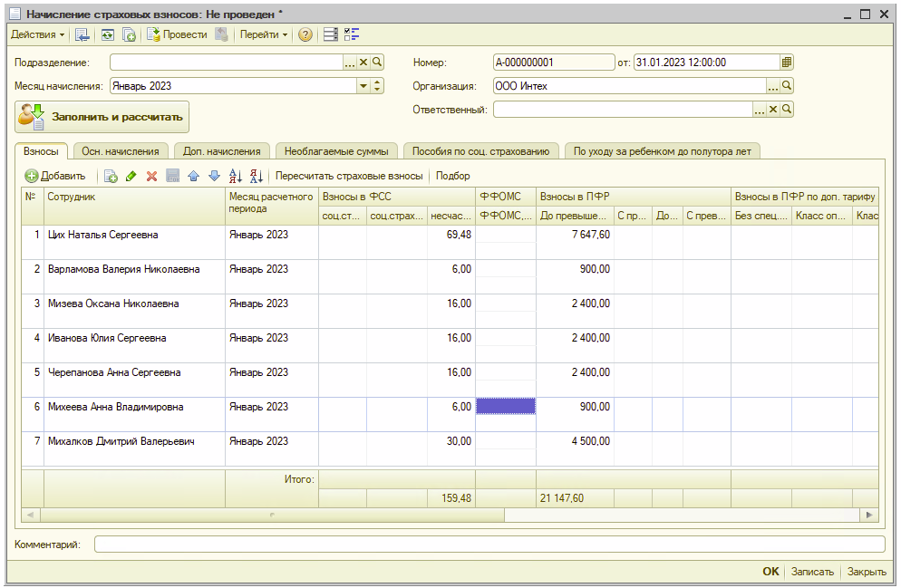The height and width of the screenshot is (588, 901).
Task: Click magnifier icon beside Организация field
Action: pos(787,86)
